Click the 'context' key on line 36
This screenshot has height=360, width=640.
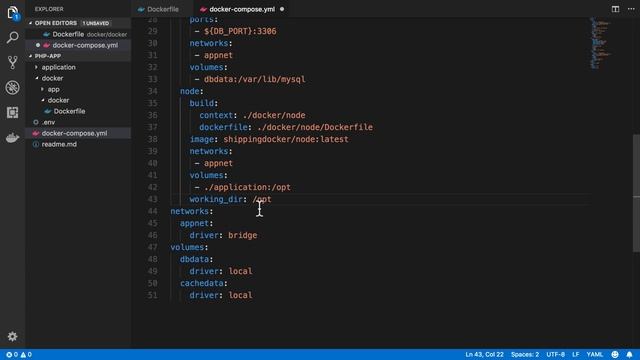click(x=216, y=115)
